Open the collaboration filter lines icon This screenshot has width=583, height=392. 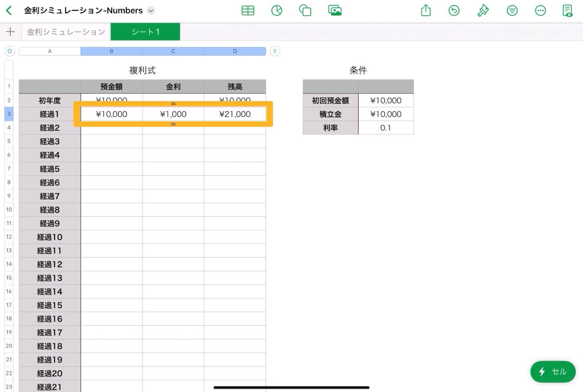[x=512, y=10]
